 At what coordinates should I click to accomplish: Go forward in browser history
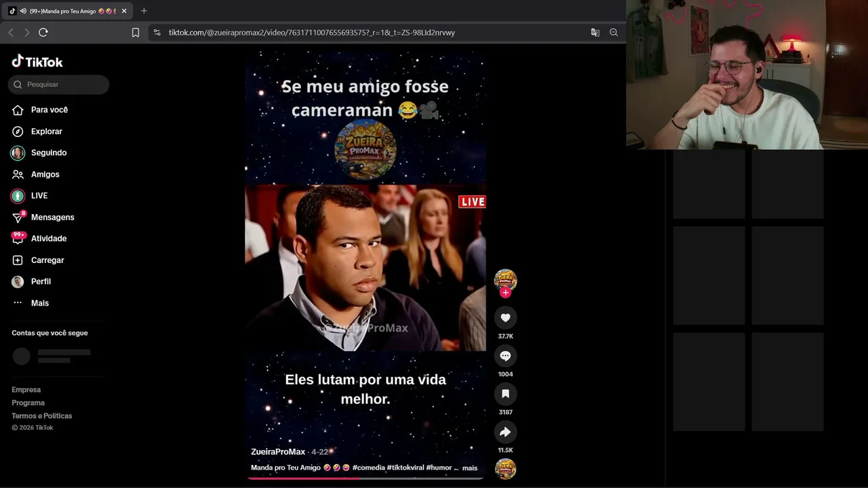pyautogui.click(x=26, y=33)
